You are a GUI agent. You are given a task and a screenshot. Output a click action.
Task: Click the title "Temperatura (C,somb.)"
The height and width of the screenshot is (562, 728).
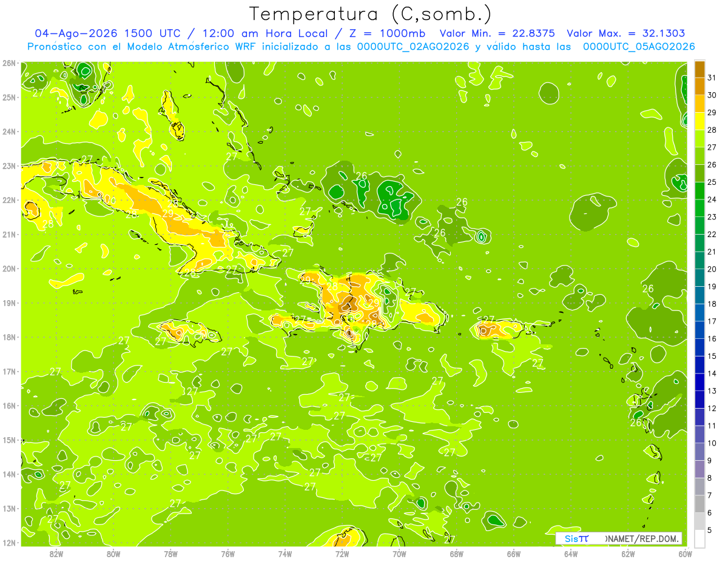pos(370,15)
